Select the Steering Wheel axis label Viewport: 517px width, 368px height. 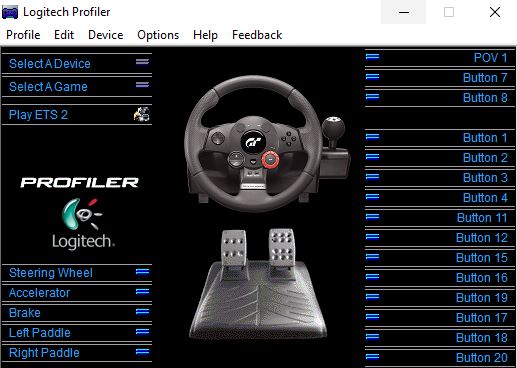[51, 273]
